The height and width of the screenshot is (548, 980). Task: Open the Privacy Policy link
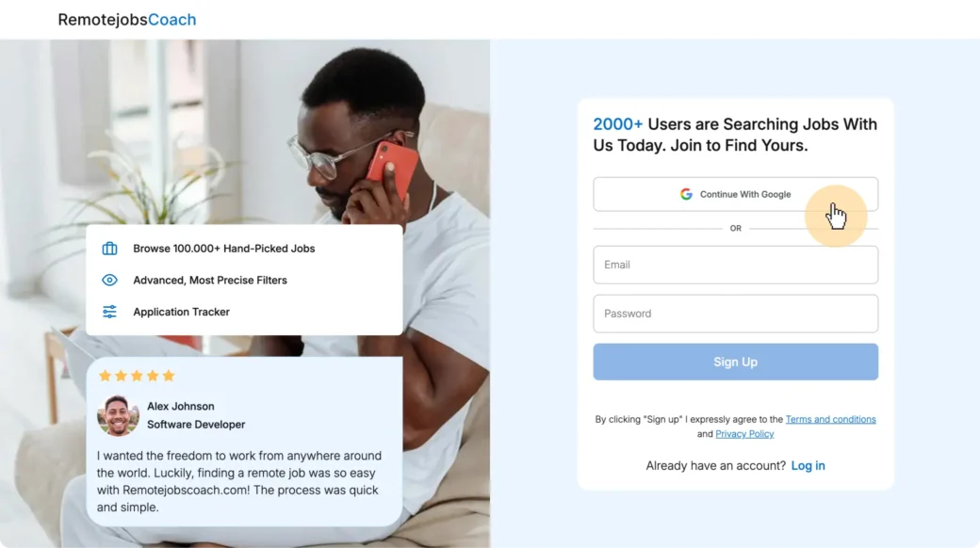744,434
